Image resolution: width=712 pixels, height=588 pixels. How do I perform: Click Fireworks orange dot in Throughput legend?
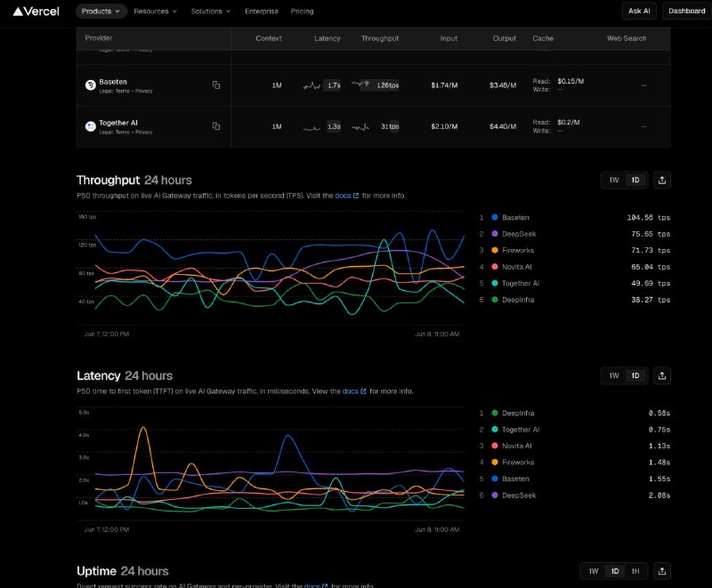click(x=495, y=250)
